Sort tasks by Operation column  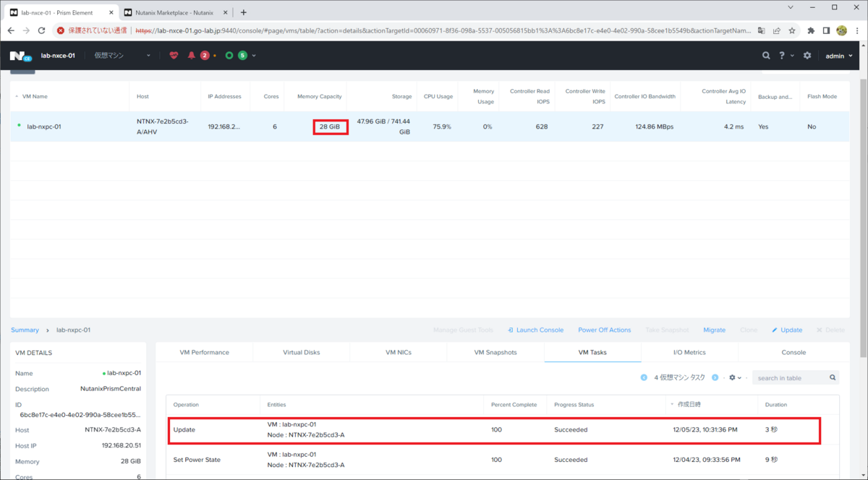[186, 404]
